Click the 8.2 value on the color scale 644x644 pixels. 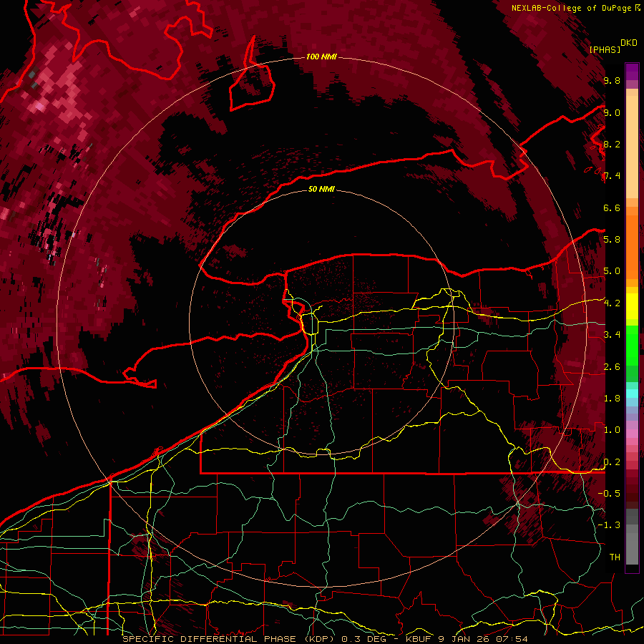(x=612, y=144)
